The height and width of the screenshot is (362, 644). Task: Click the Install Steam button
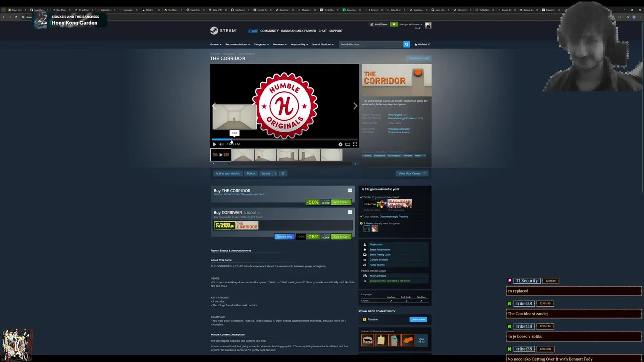(379, 24)
